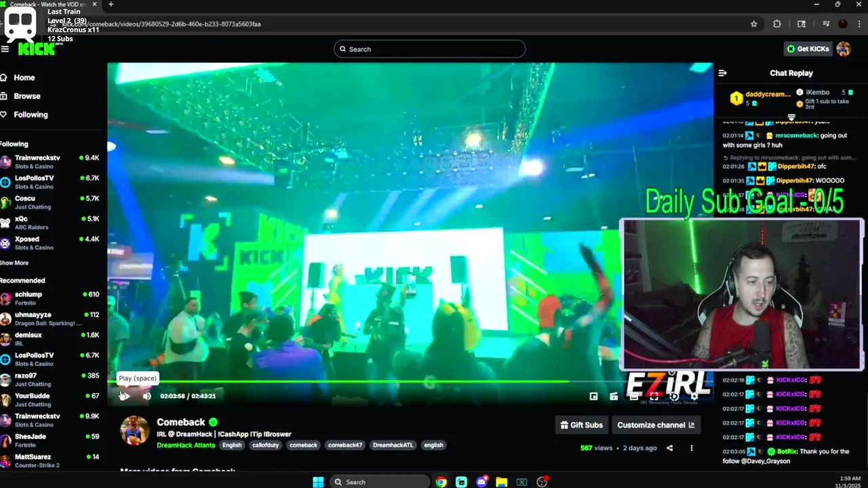
Task: Select the callofduty tag
Action: [x=265, y=445]
